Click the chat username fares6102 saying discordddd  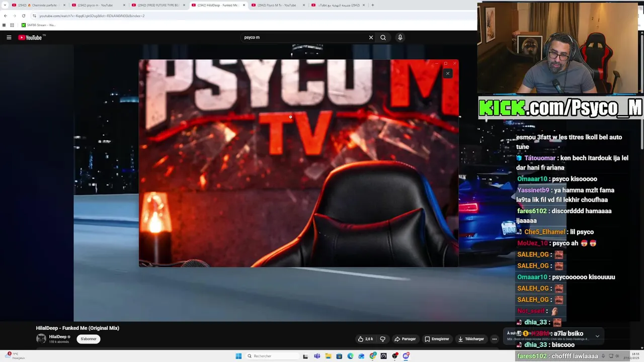point(532,211)
